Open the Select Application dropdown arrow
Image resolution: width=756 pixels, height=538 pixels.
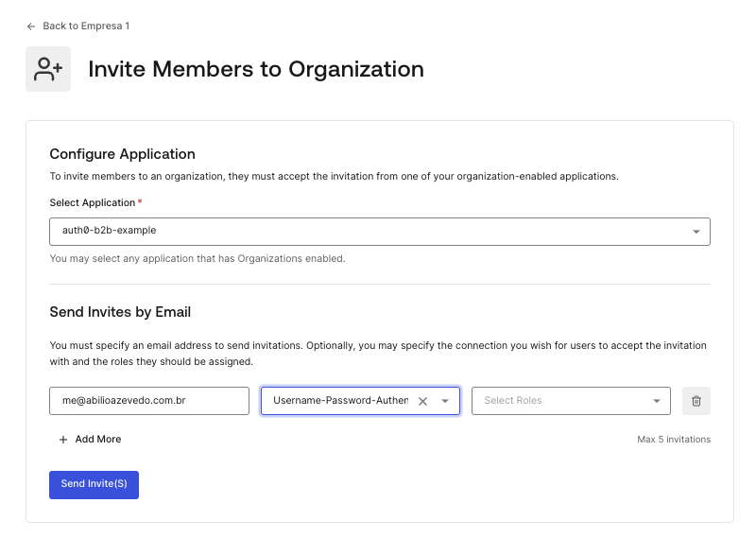696,232
